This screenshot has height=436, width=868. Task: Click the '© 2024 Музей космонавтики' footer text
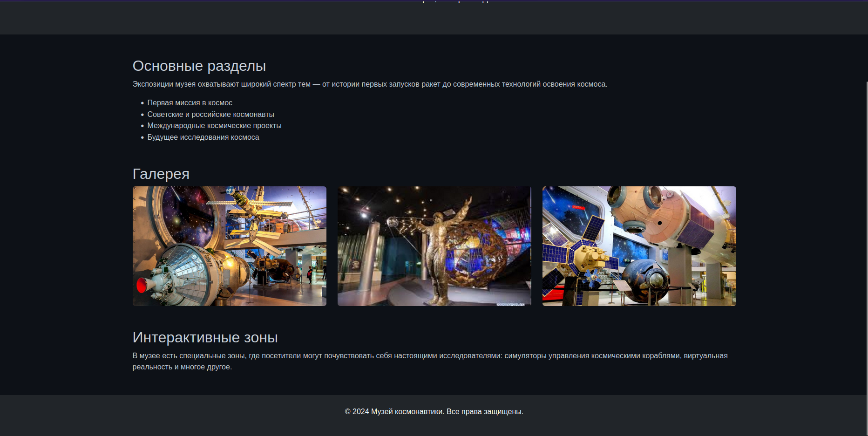pos(434,412)
